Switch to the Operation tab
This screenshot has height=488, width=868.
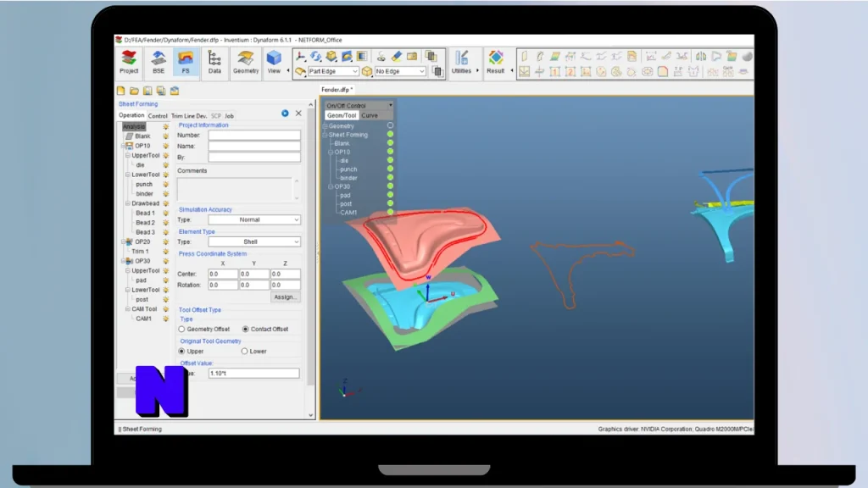[131, 115]
